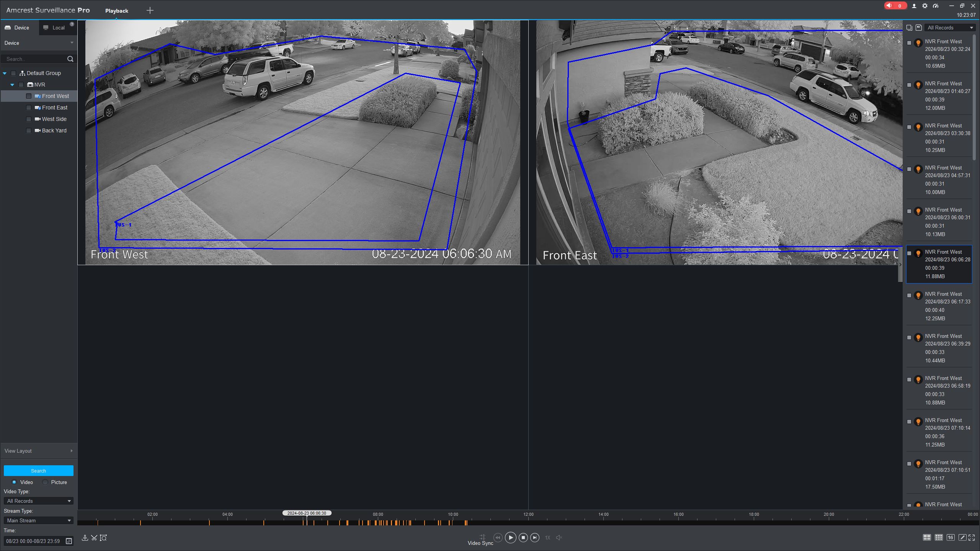The height and width of the screenshot is (551, 980).
Task: Select the Video radio button
Action: (x=14, y=482)
